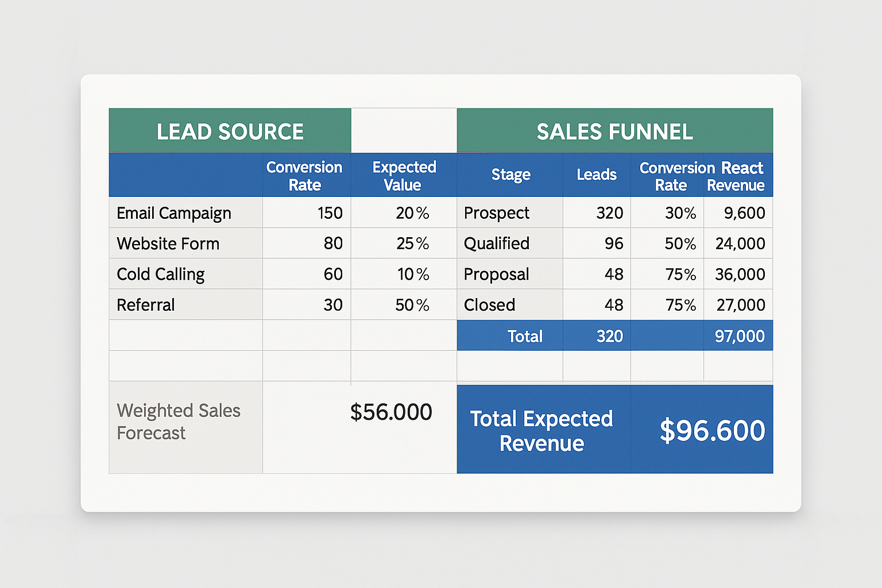
Task: Click the Closed stage cell
Action: (x=510, y=305)
